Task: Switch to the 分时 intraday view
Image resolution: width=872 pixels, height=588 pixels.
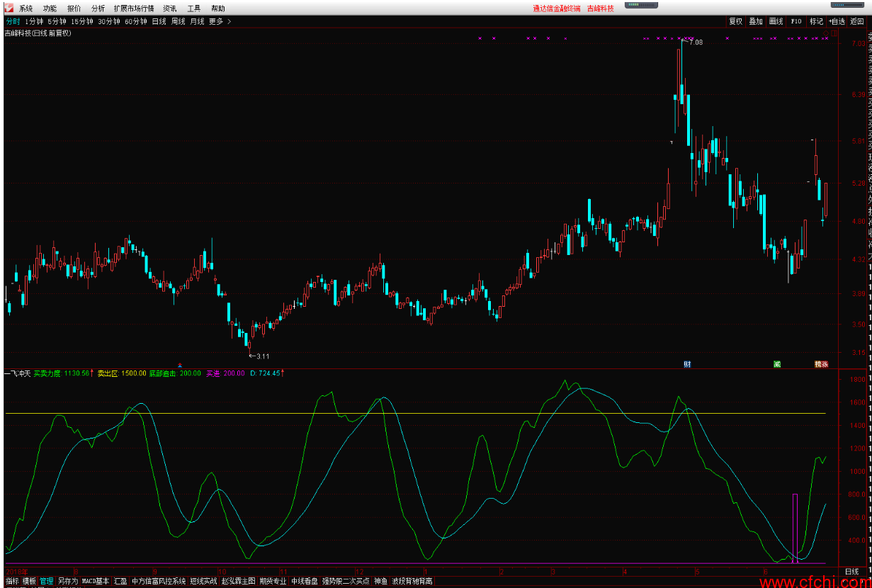Action: (13, 21)
